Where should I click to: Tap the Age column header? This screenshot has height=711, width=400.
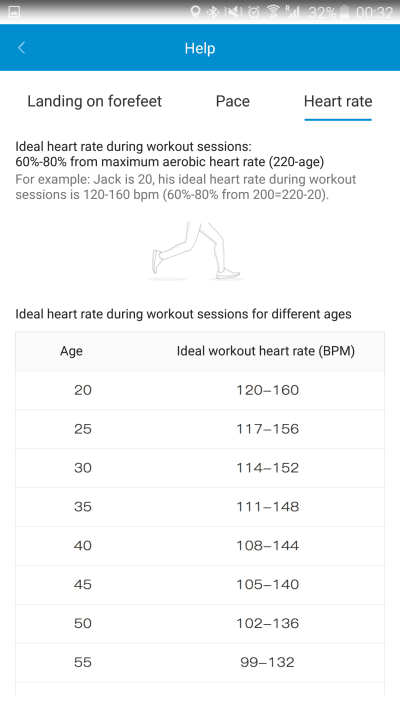point(72,351)
